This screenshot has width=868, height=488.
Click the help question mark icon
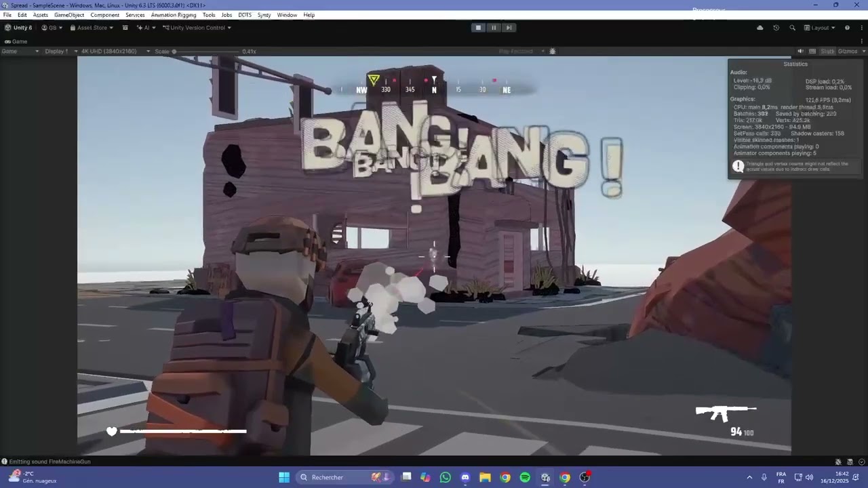click(x=847, y=28)
